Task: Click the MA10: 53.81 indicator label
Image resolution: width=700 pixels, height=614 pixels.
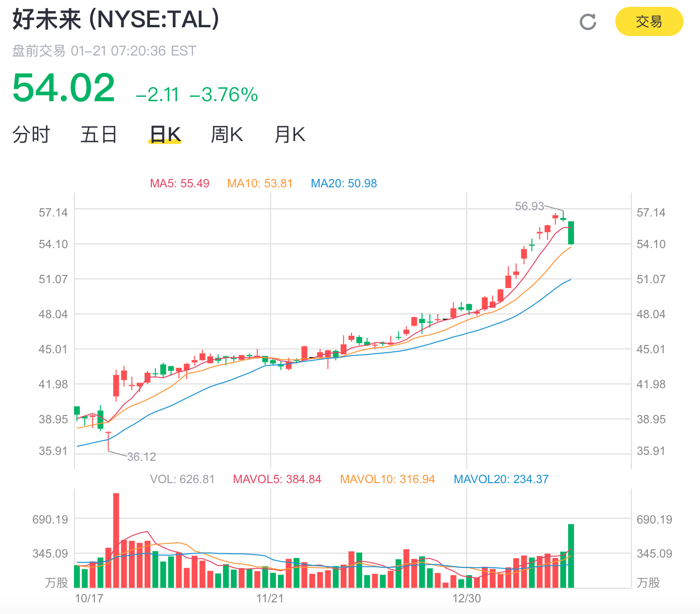Action: (260, 183)
